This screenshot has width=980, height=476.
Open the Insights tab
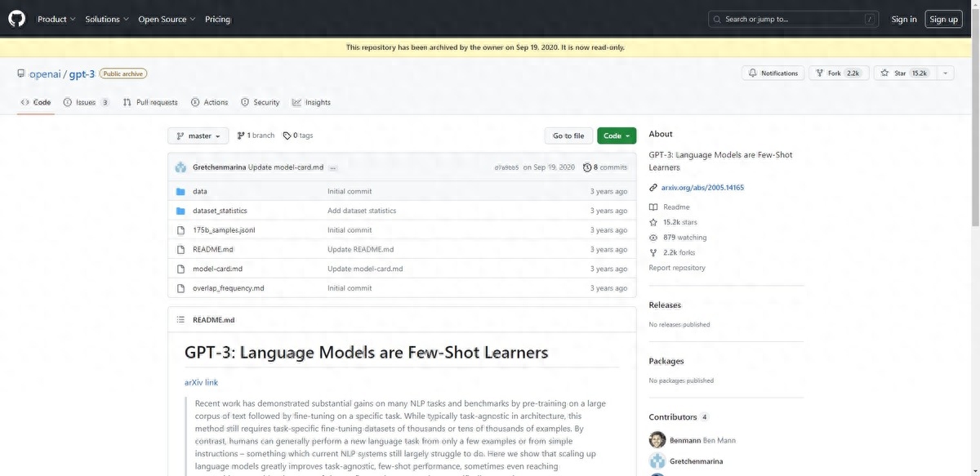coord(311,102)
